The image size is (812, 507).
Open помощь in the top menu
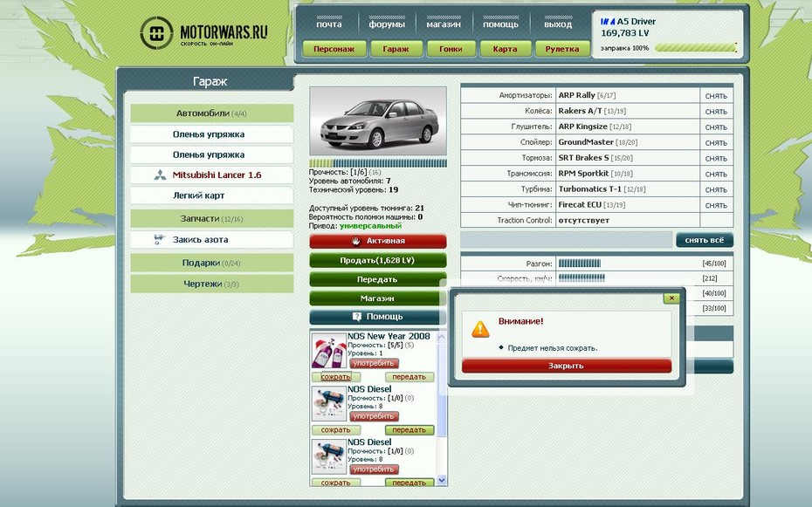[501, 24]
